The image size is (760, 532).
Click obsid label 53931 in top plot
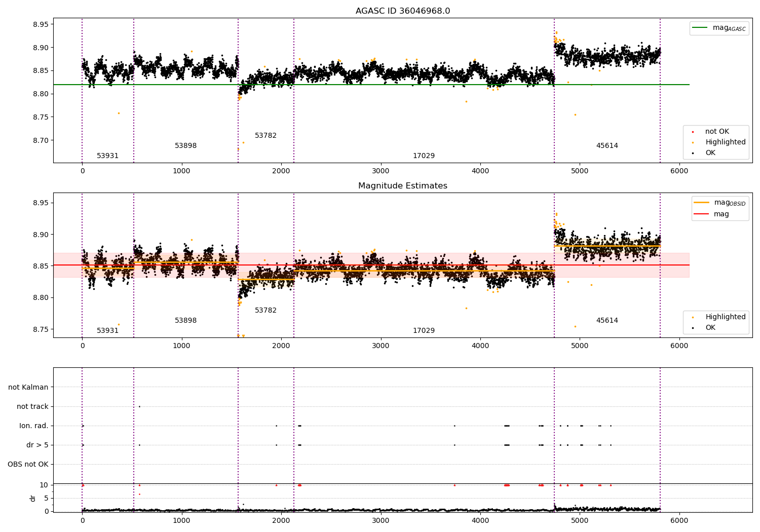(x=107, y=156)
